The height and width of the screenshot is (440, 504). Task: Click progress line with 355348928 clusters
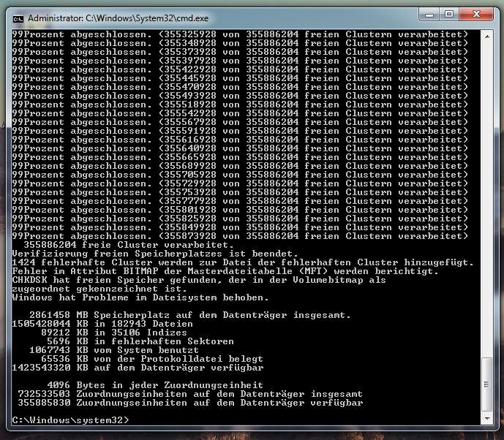click(240, 43)
